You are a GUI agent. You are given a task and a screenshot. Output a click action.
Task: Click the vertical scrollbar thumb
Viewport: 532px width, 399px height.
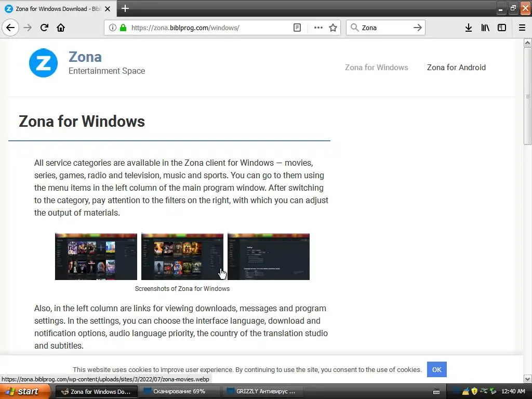click(527, 96)
